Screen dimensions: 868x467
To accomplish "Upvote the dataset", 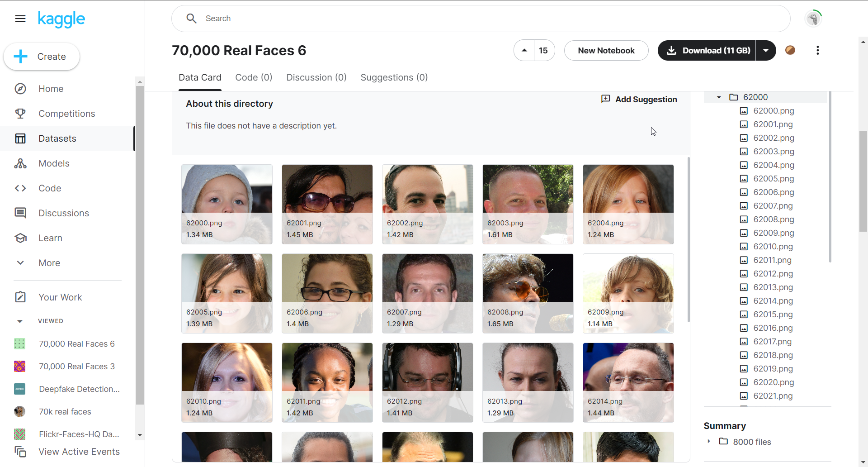I will click(524, 50).
